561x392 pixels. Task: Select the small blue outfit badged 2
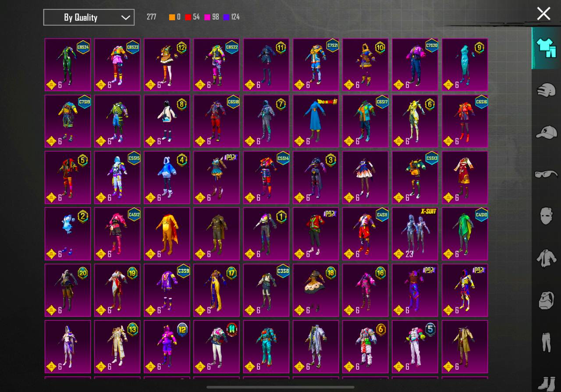click(67, 234)
